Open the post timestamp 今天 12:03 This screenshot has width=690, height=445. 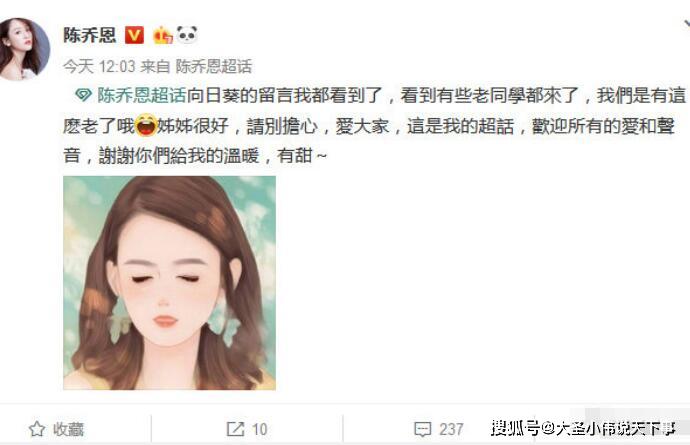[99, 66]
